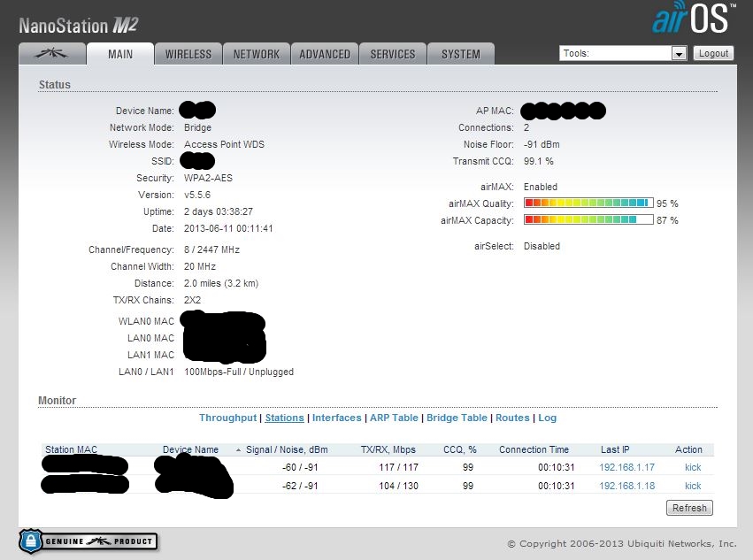The width and height of the screenshot is (753, 560).
Task: Kick the station at 192.168.1.18
Action: 693,486
